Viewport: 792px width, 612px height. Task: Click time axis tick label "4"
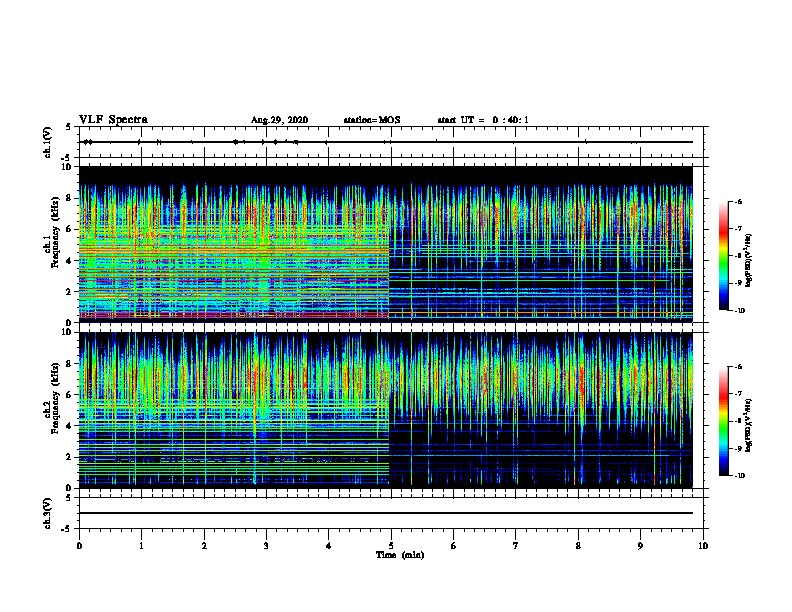[328, 546]
